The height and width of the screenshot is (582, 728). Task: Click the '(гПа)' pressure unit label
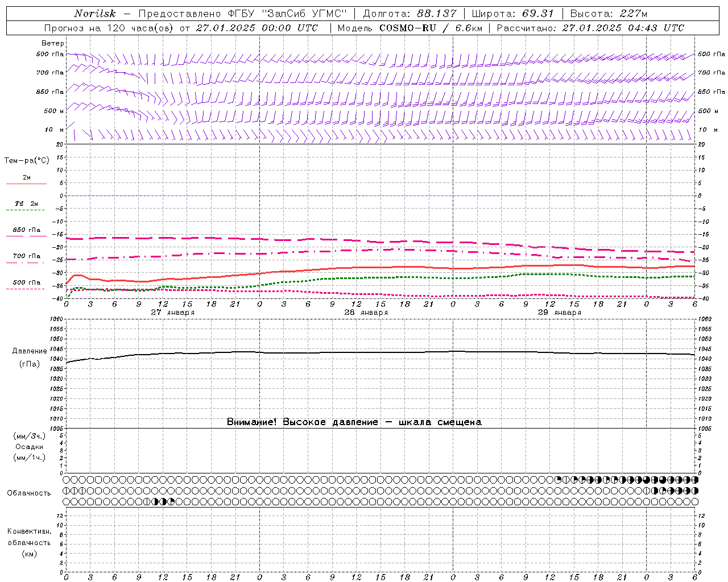click(29, 364)
